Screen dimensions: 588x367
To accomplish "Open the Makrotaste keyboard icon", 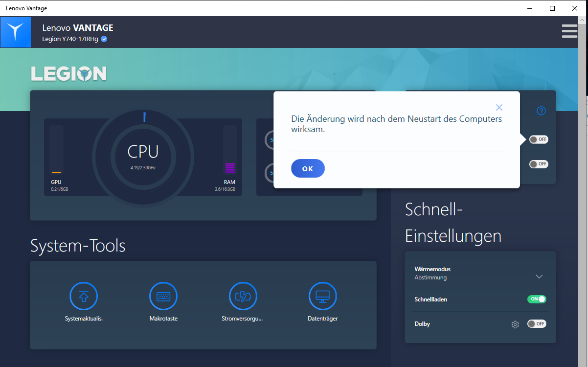I will [163, 296].
